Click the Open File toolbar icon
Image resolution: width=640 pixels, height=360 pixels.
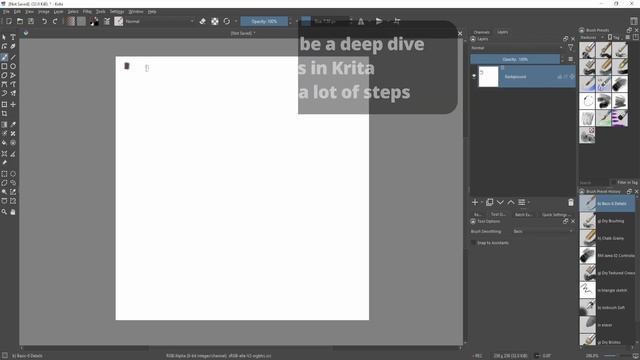point(20,21)
